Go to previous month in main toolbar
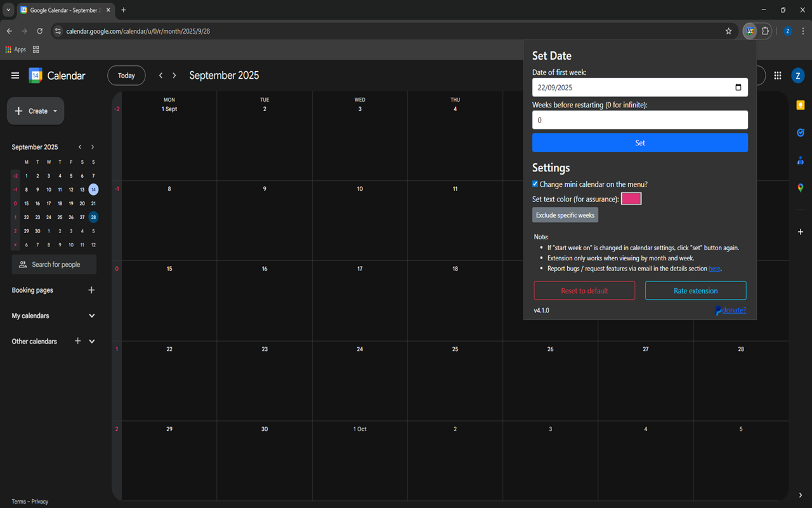The height and width of the screenshot is (508, 812). pyautogui.click(x=160, y=76)
